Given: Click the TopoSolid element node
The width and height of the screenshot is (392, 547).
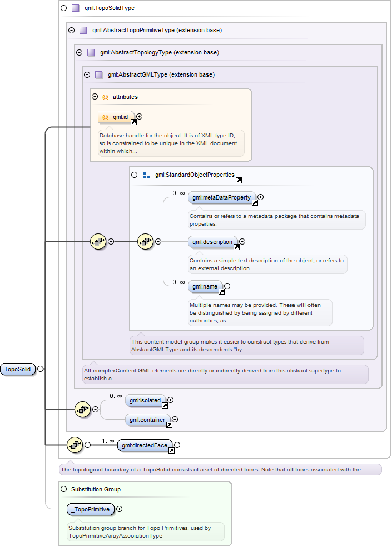Looking at the screenshot, I should [18, 369].
